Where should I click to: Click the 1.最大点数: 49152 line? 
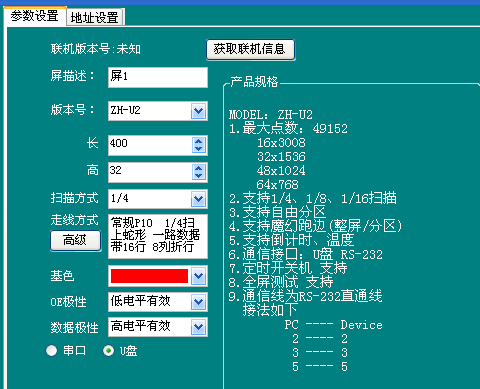tap(288, 129)
